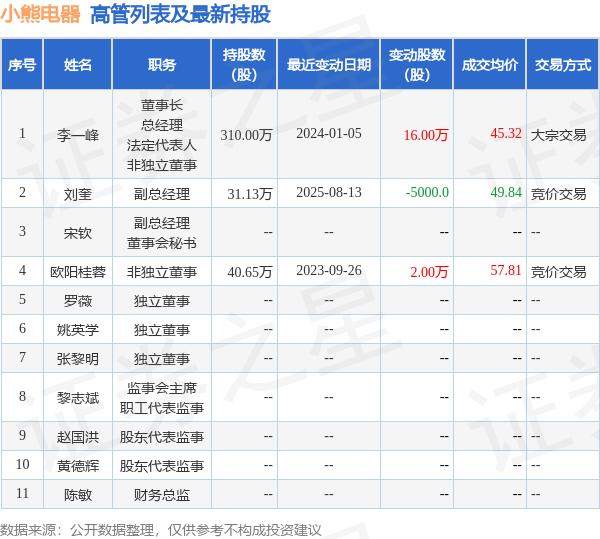
Task: Click the 最近变动日期 column header
Action: (329, 65)
